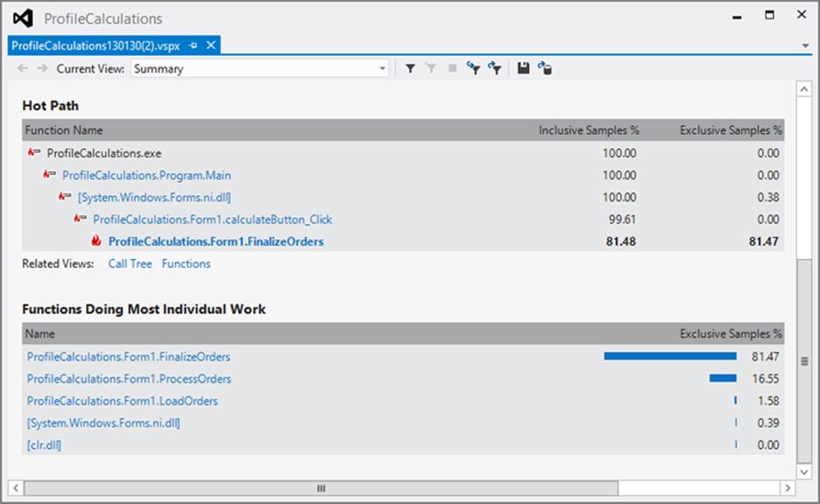820x504 pixels.
Task: Click calculateButton_Click in Hot Path
Action: (213, 220)
